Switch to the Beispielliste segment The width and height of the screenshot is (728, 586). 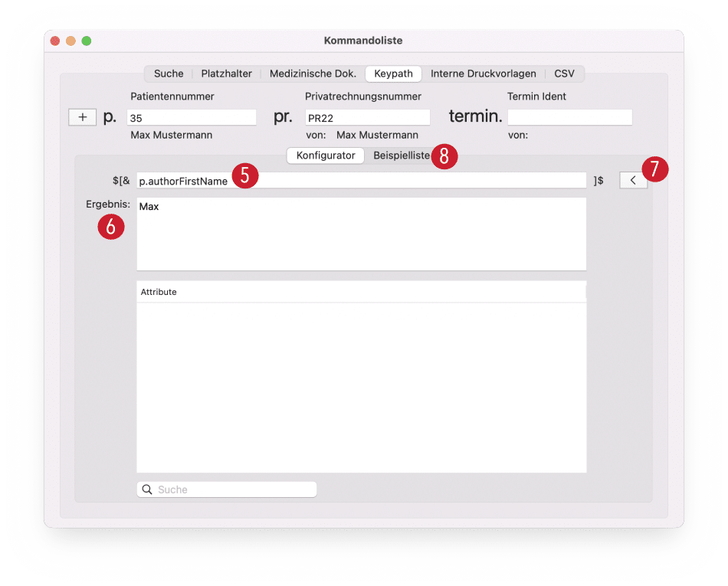pos(401,156)
